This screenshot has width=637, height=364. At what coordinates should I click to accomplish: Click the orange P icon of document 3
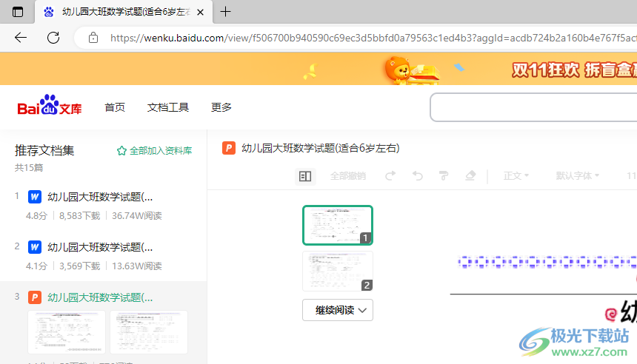[x=35, y=297]
